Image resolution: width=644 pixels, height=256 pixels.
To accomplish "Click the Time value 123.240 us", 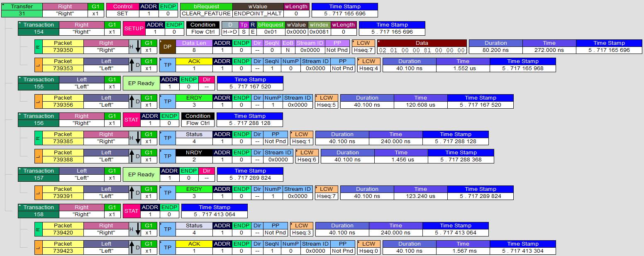I will point(420,196).
